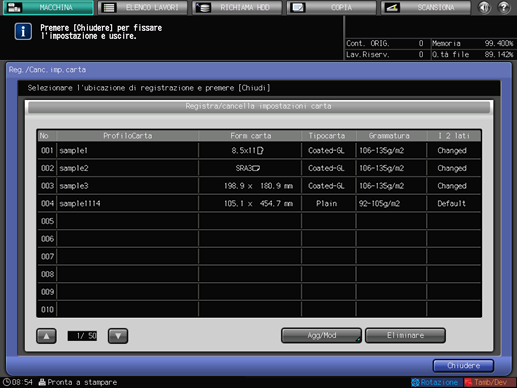Screen dimensions: 517x388
Task: Select profile row 003 sample3
Action: (x=259, y=186)
